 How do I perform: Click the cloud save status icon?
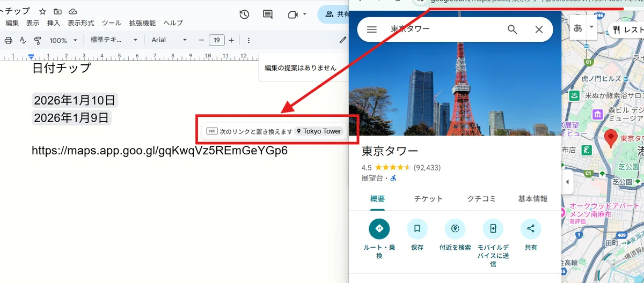click(x=73, y=11)
